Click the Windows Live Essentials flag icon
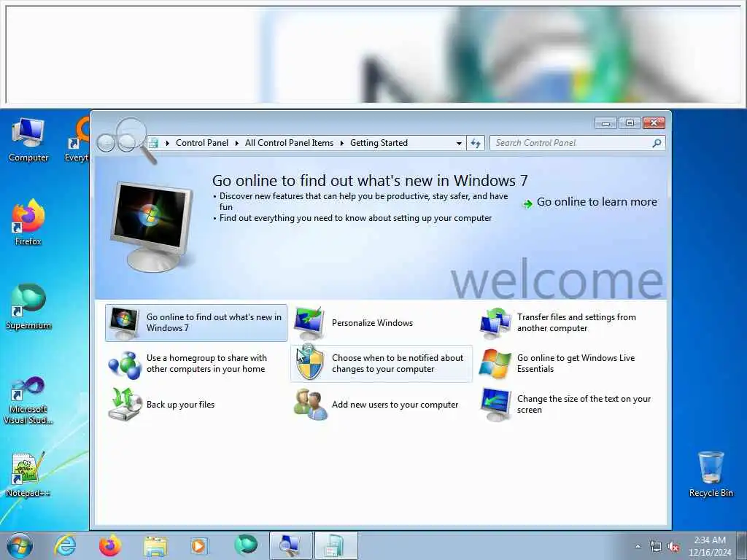The width and height of the screenshot is (747, 560). pyautogui.click(x=495, y=364)
